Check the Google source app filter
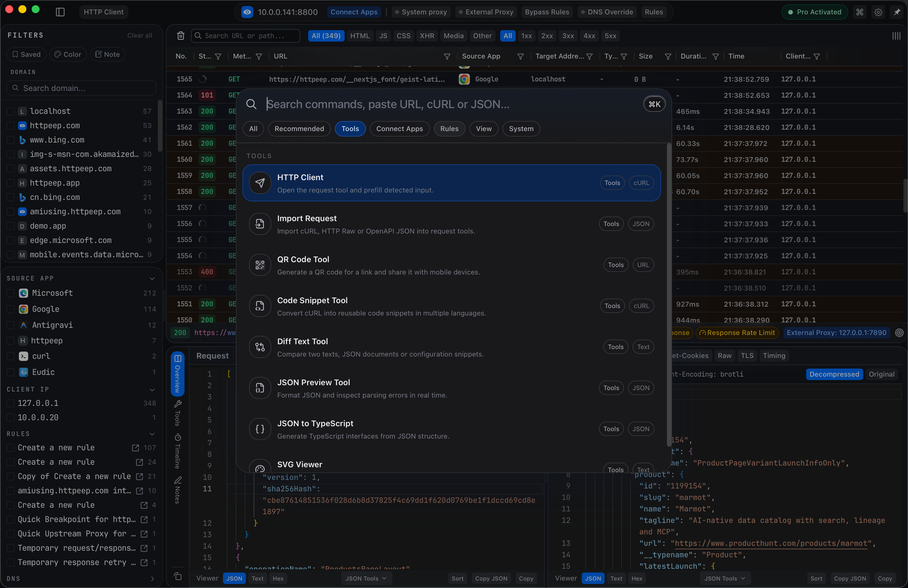The image size is (908, 588). (11, 309)
